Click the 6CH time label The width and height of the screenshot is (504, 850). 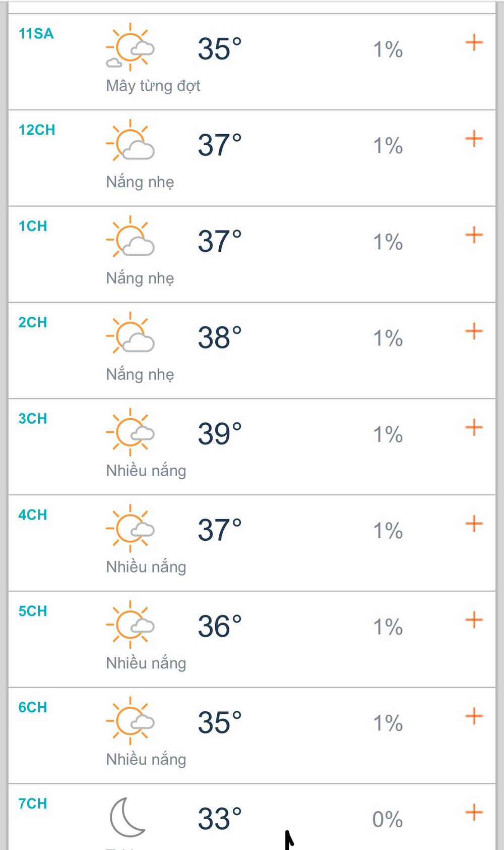(33, 707)
